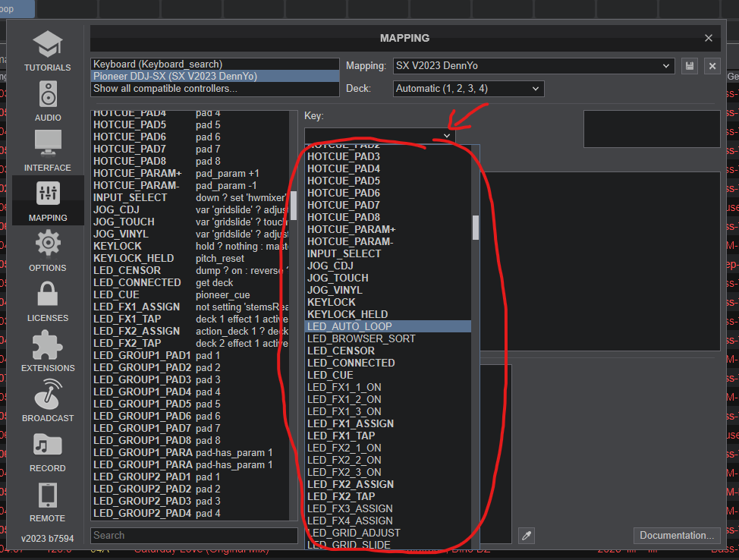Choose LED_BROWSER_SORT in Key dropdown
The height and width of the screenshot is (560, 739).
tap(388, 338)
